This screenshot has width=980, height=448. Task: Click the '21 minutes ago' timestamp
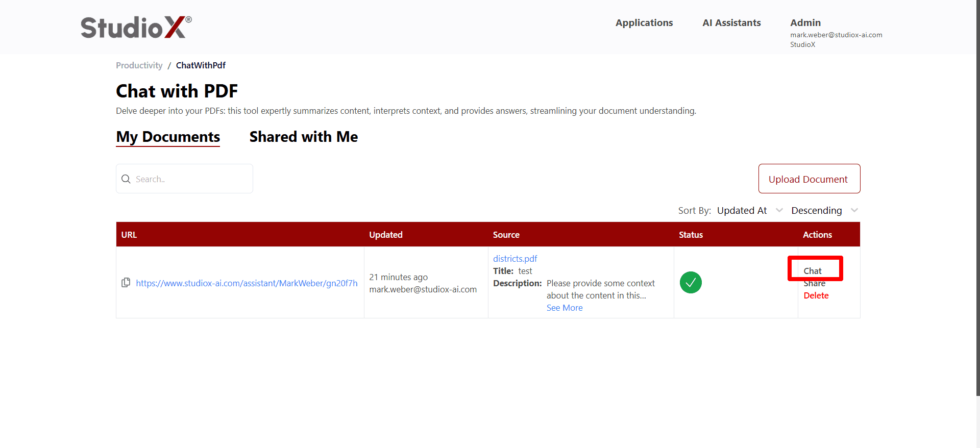(x=399, y=277)
